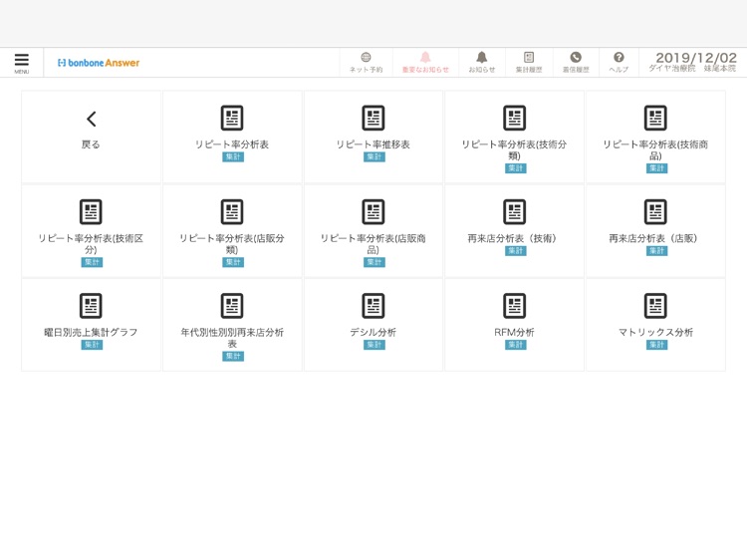The height and width of the screenshot is (560, 747).
Task: Open 再来店分析表（技術）report icon
Action: click(515, 211)
